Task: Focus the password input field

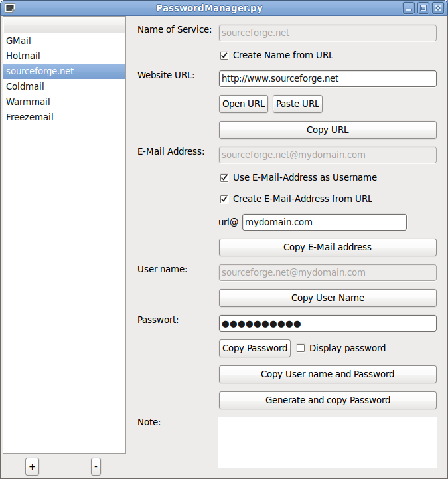Action: [328, 323]
